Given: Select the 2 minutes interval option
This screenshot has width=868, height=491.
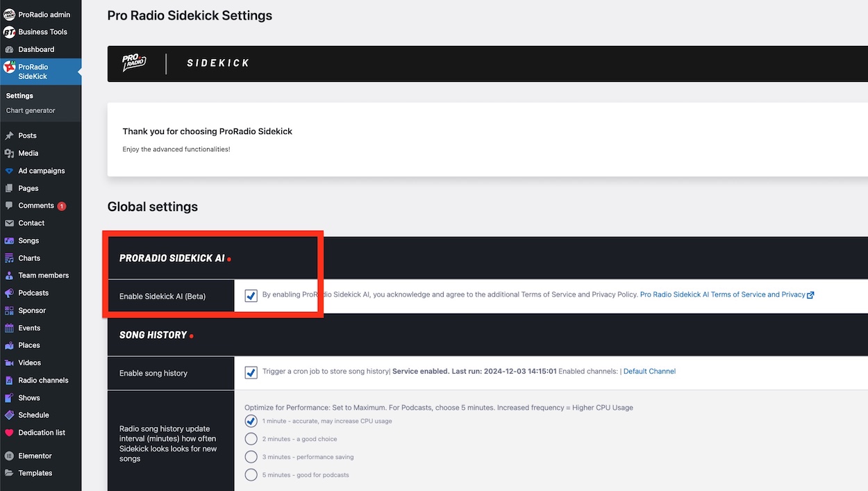Looking at the screenshot, I should [x=251, y=439].
